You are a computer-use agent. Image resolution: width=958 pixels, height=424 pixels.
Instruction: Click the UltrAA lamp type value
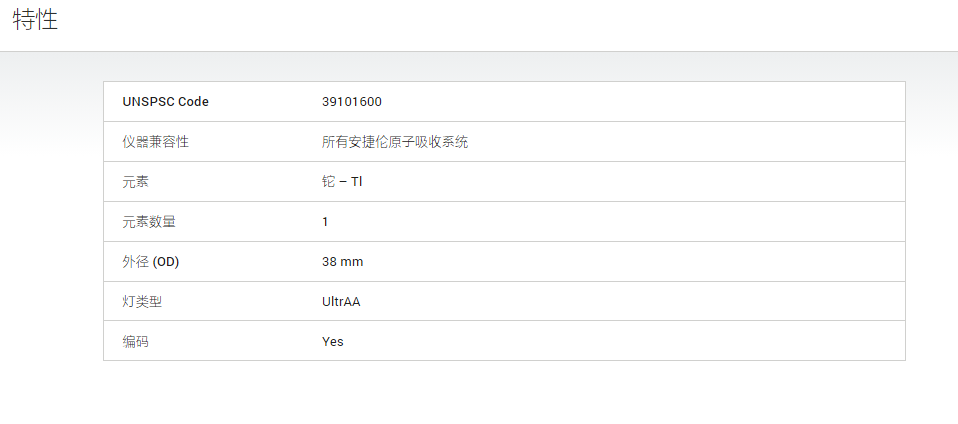pyautogui.click(x=341, y=302)
